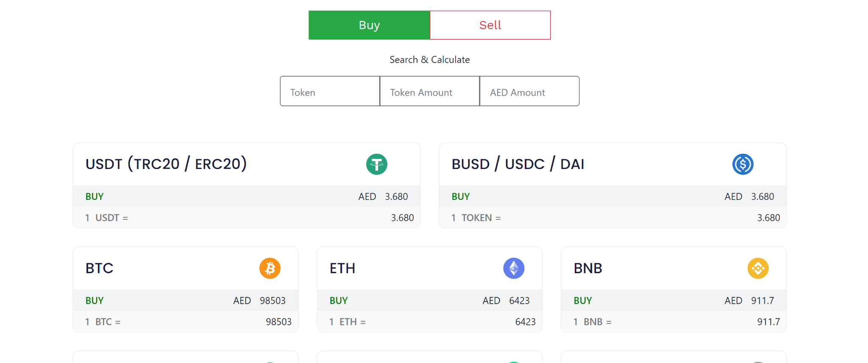Click the BUY label on USDT card
The width and height of the screenshot is (868, 363).
(x=95, y=197)
